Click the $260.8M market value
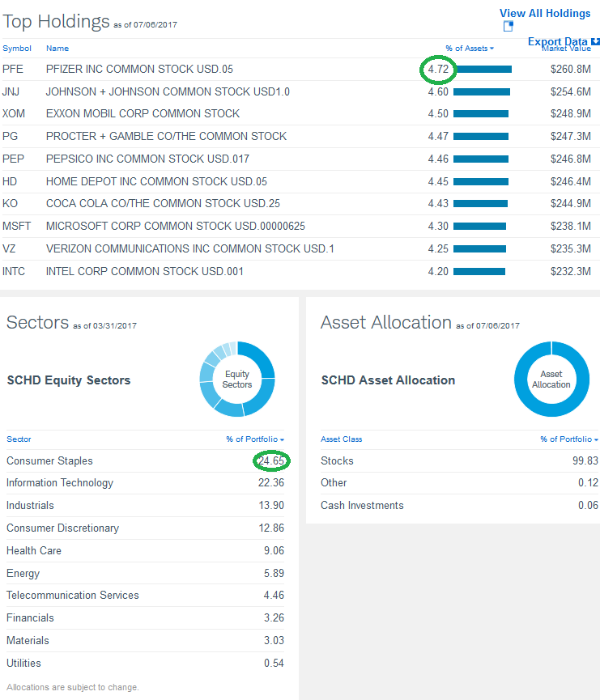The width and height of the screenshot is (600, 700). pyautogui.click(x=571, y=70)
